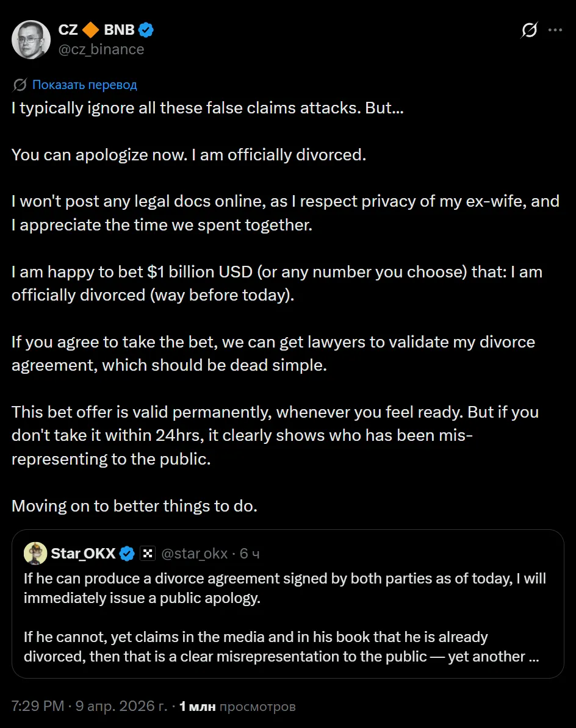Open the Grok actions icon at top right
Image resolution: width=576 pixels, height=728 pixels.
pos(529,30)
